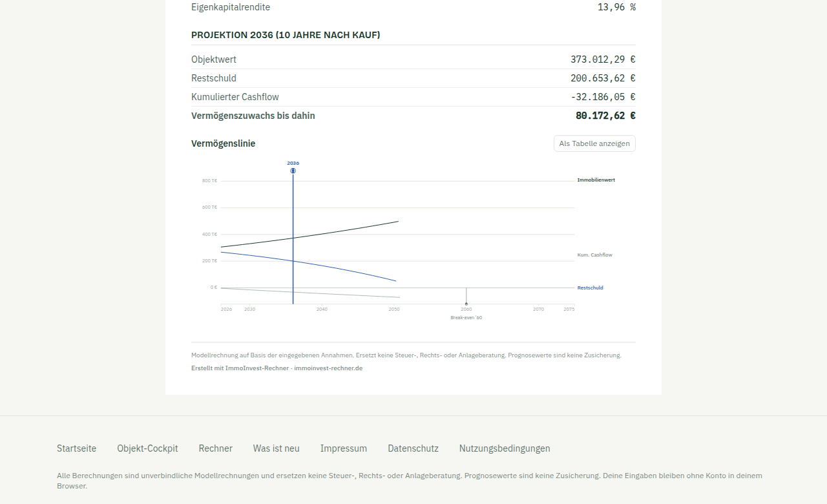Click the 400 T€ y-axis label
Image resolution: width=827 pixels, height=504 pixels.
point(209,235)
